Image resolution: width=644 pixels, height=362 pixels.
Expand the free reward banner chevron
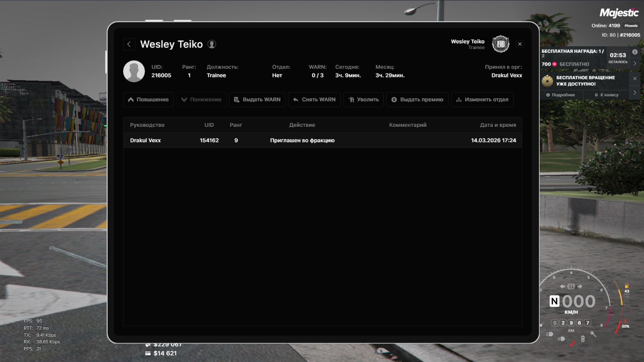click(635, 63)
